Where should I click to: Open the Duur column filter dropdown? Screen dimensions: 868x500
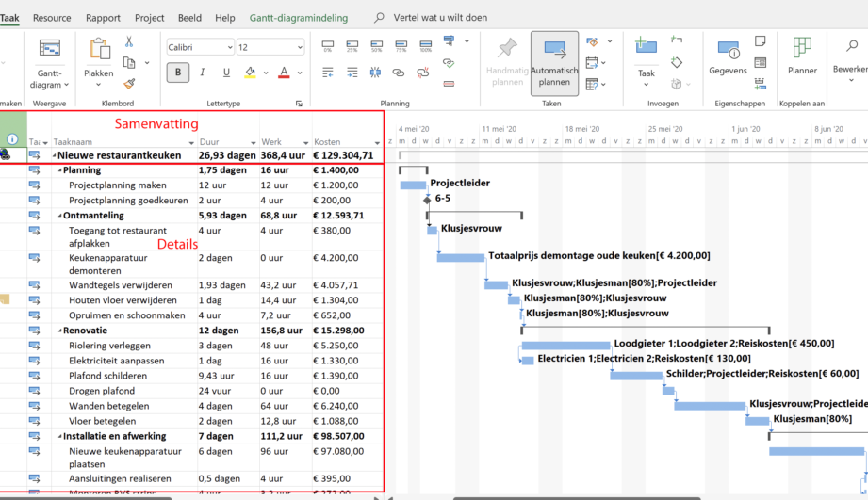coord(253,143)
